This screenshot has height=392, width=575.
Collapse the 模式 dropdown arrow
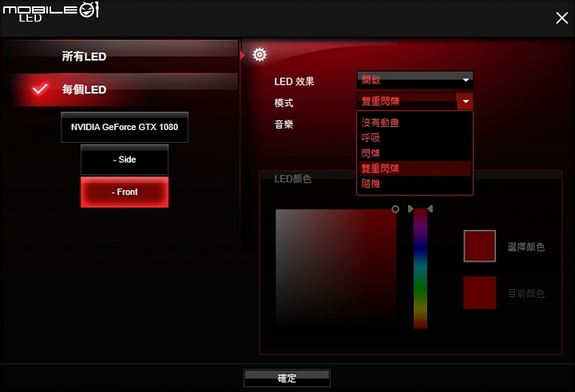click(x=465, y=101)
